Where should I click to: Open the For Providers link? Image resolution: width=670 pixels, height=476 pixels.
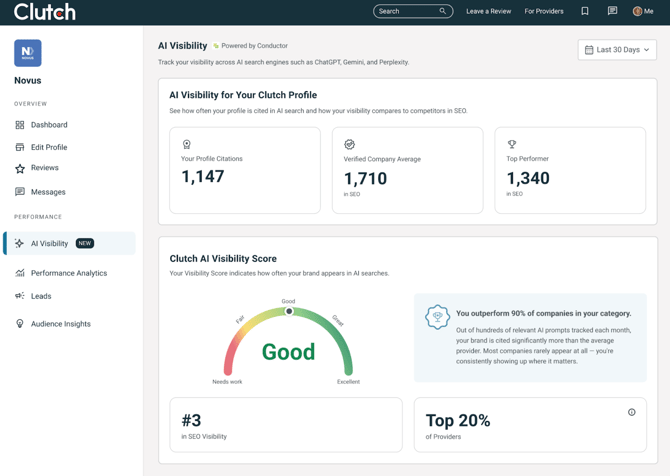pyautogui.click(x=544, y=11)
